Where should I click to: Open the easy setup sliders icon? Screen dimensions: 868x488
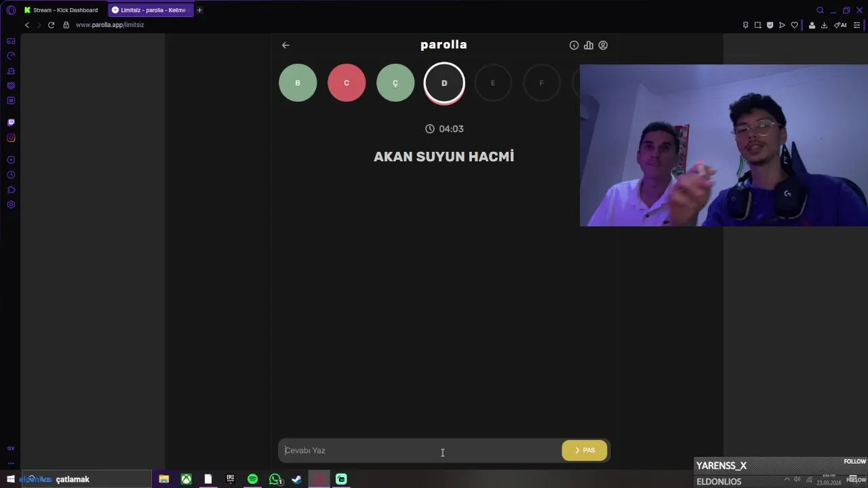point(856,25)
